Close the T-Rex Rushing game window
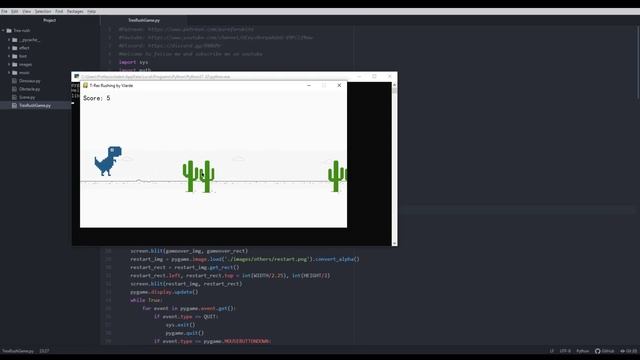The image size is (640, 360). (x=339, y=85)
